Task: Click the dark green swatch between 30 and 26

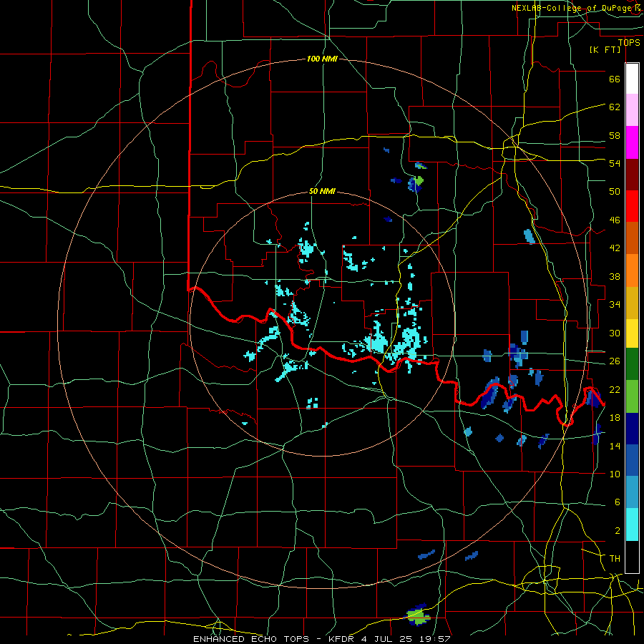Action: click(632, 364)
